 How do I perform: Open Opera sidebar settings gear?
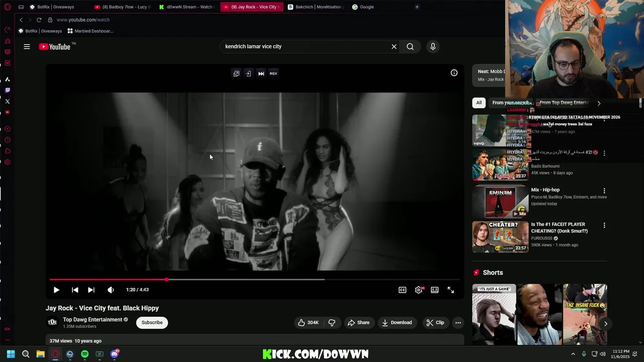click(x=8, y=162)
